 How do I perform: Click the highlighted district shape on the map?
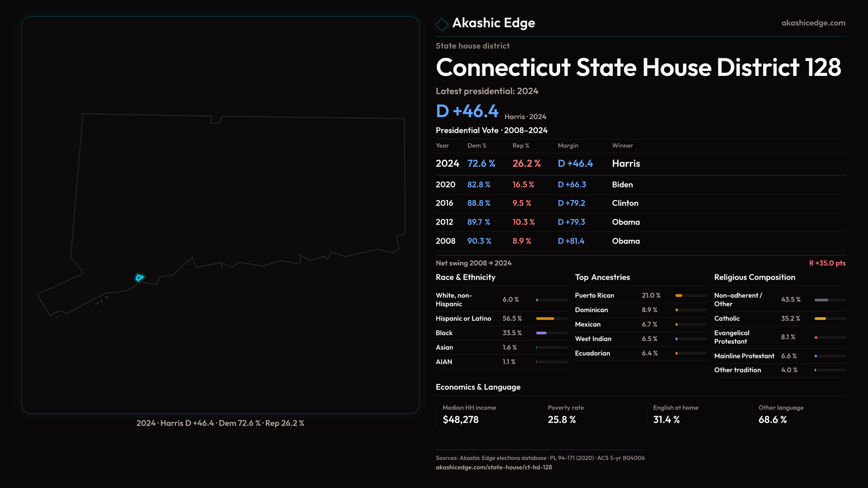tap(139, 277)
